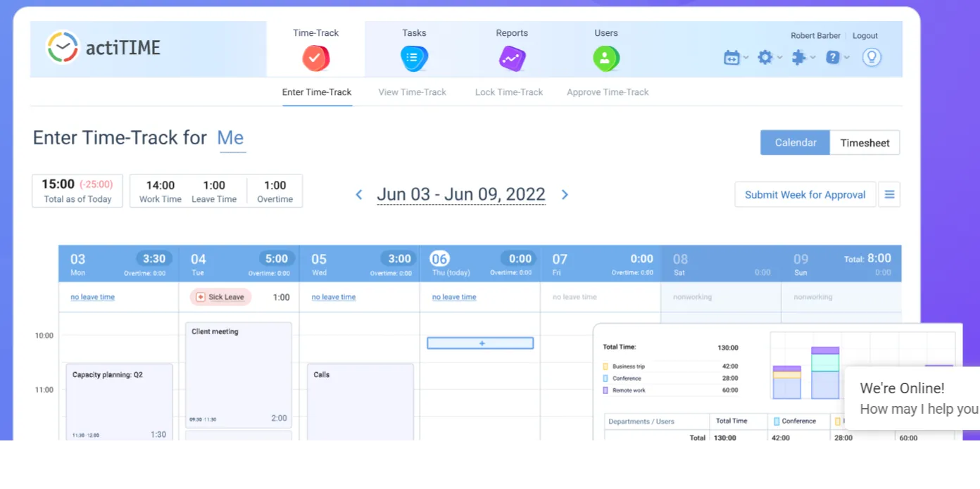
Task: Click the Sick Leave badge on Tuesday
Action: (x=220, y=297)
